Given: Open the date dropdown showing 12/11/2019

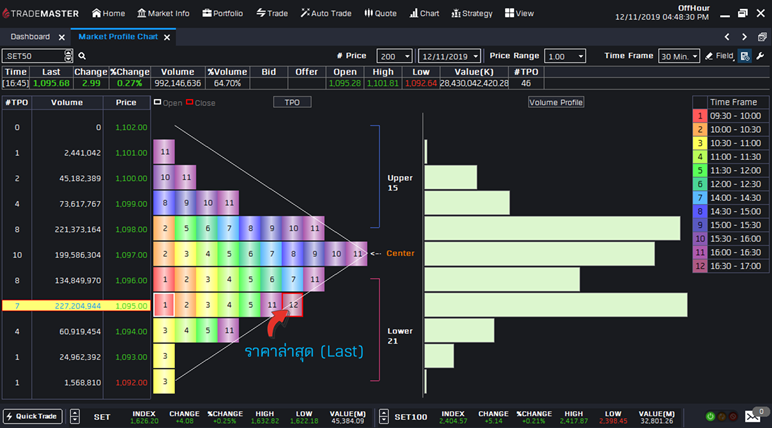Looking at the screenshot, I should [x=449, y=56].
